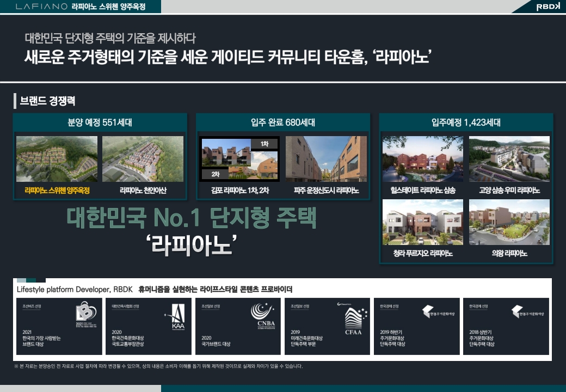This screenshot has width=566, height=392.
Task: Click the RBDK logo in the header
Action: 547,7
